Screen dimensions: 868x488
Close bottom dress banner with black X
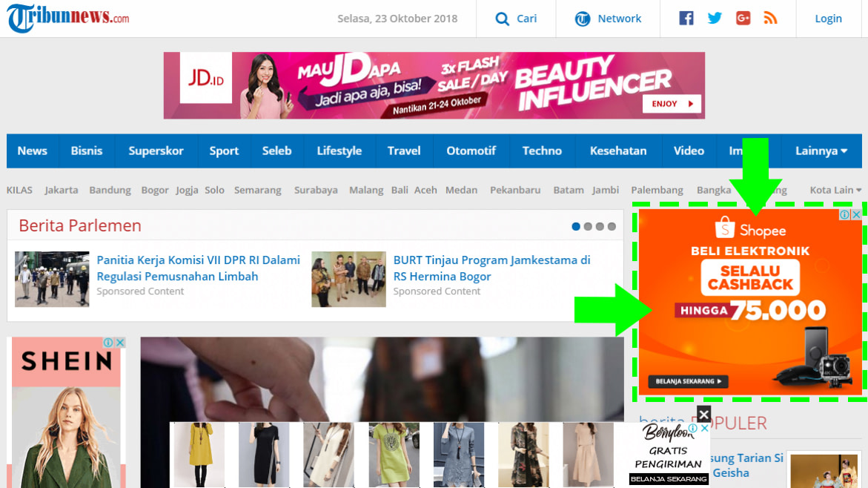click(x=703, y=415)
